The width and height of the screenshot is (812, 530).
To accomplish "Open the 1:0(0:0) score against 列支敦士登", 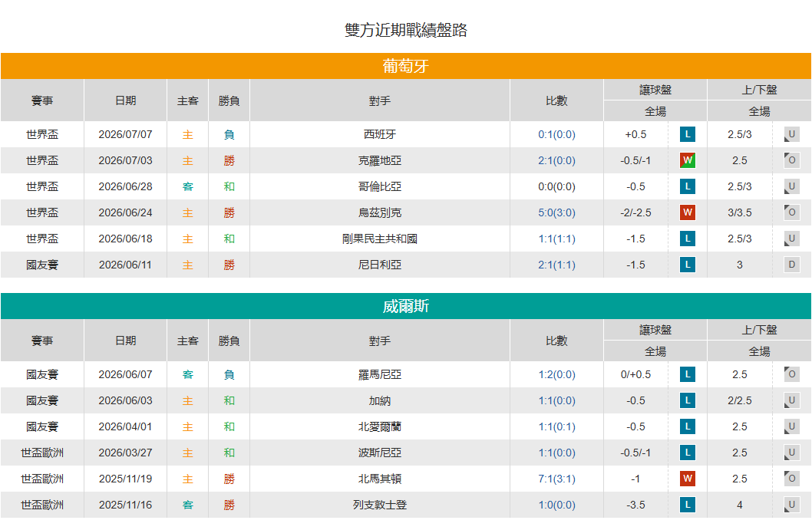I will coord(556,505).
